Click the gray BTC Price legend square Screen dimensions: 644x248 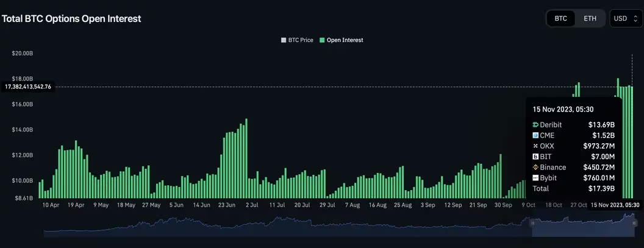point(283,40)
